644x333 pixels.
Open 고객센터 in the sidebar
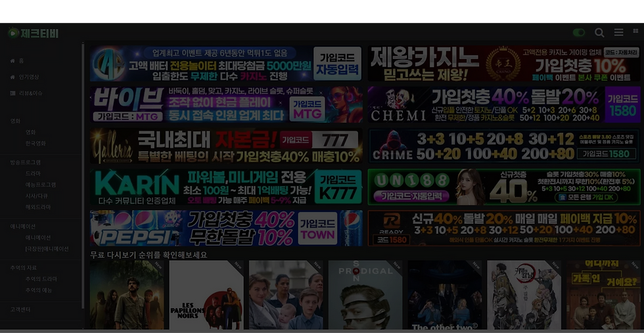pyautogui.click(x=20, y=309)
